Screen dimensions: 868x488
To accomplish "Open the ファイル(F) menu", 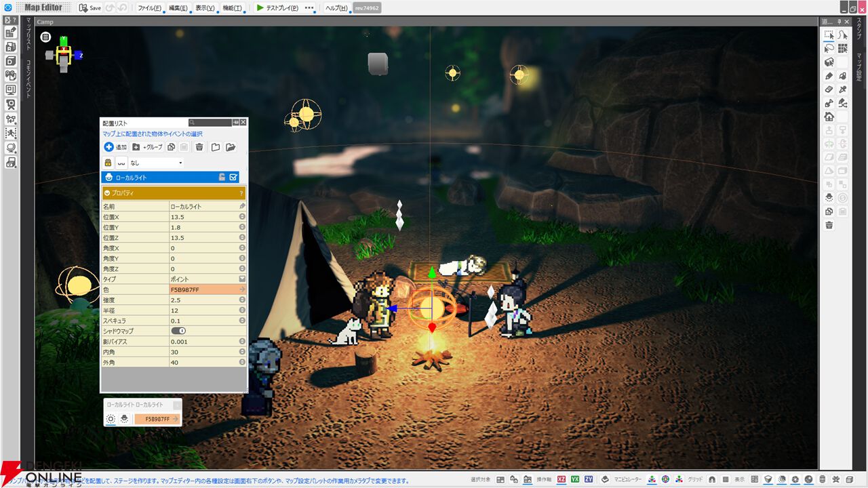I will pos(149,8).
